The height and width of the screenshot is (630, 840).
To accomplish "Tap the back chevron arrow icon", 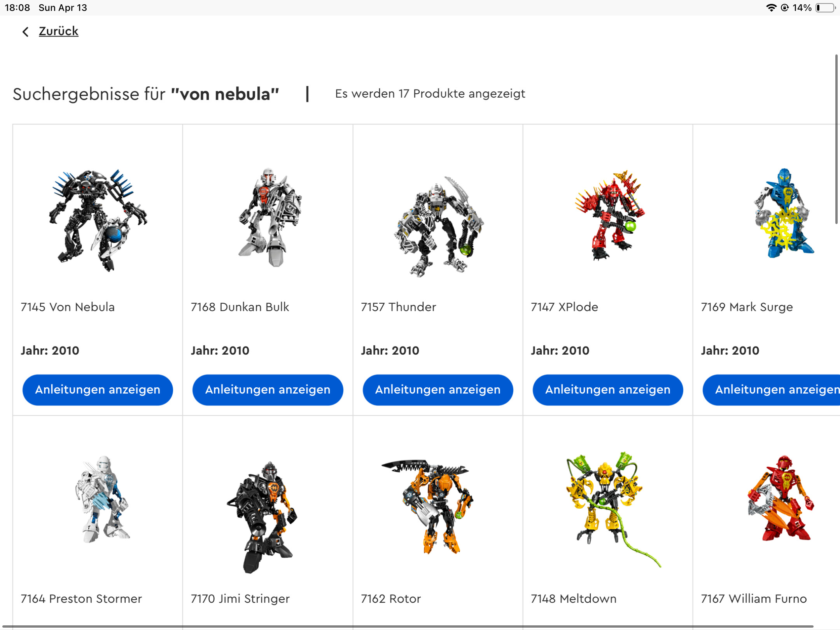I will click(25, 31).
